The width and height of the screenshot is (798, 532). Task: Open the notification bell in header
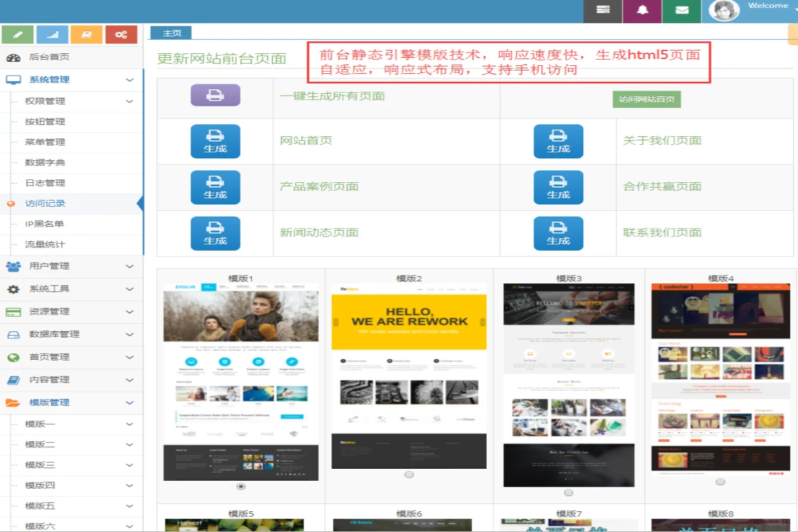click(x=642, y=11)
